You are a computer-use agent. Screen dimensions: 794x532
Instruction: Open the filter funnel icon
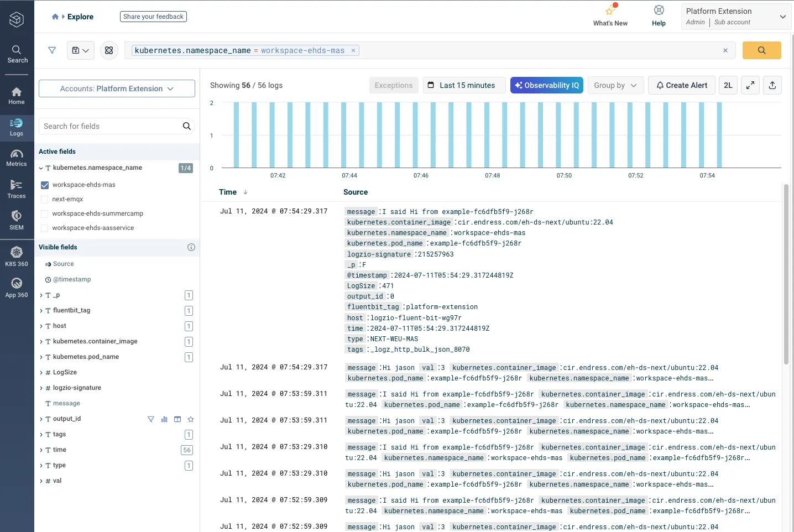[52, 50]
